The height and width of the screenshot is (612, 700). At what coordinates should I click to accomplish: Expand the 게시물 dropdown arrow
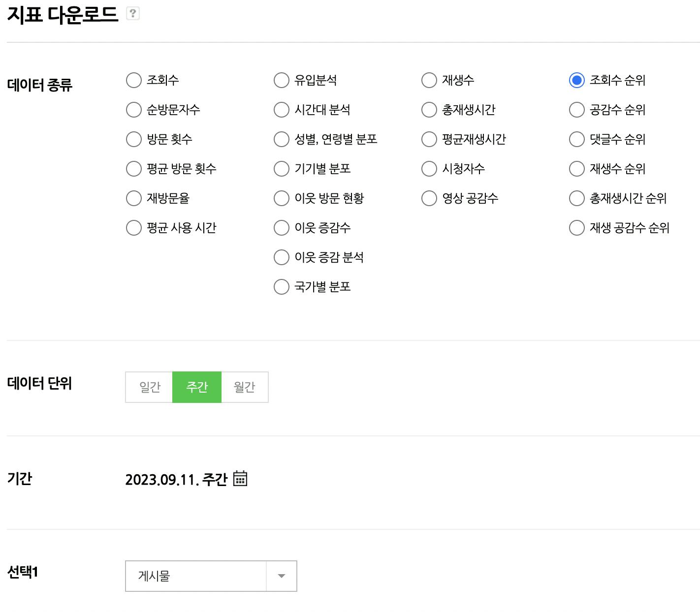click(282, 576)
